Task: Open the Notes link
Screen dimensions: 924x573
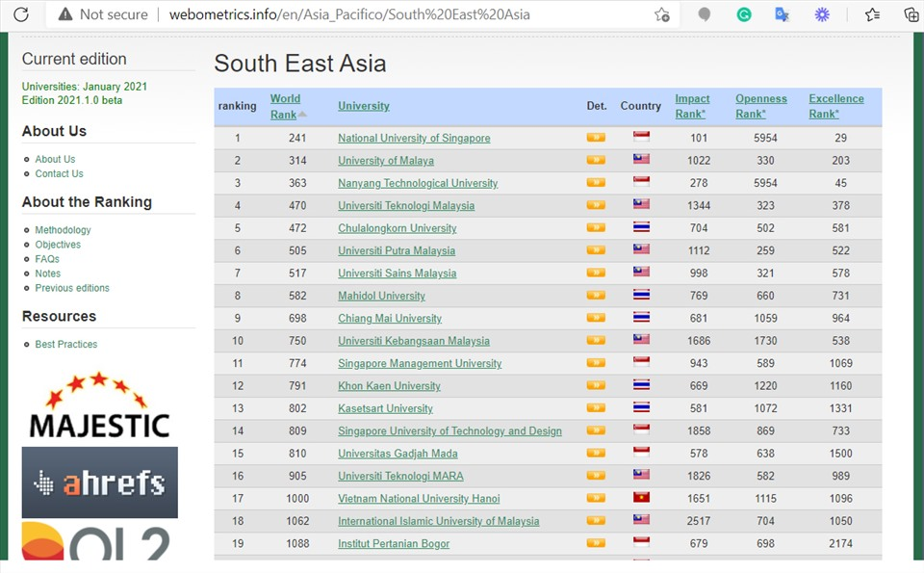Action: [x=48, y=273]
